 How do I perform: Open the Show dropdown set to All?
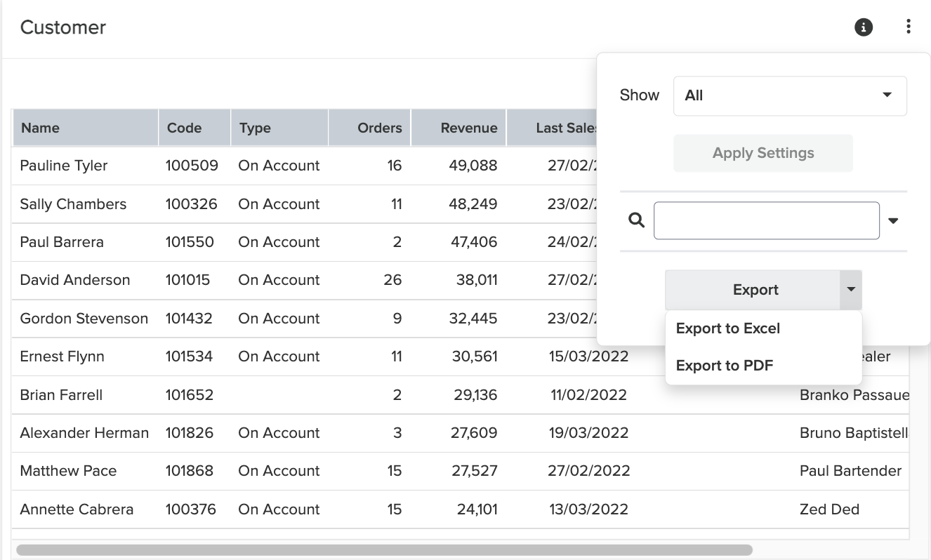[x=790, y=95]
